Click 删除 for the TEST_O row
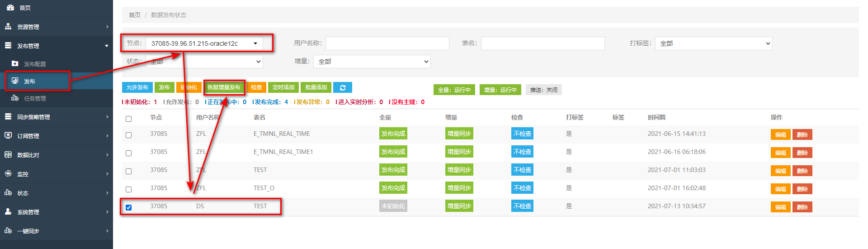 [802, 189]
